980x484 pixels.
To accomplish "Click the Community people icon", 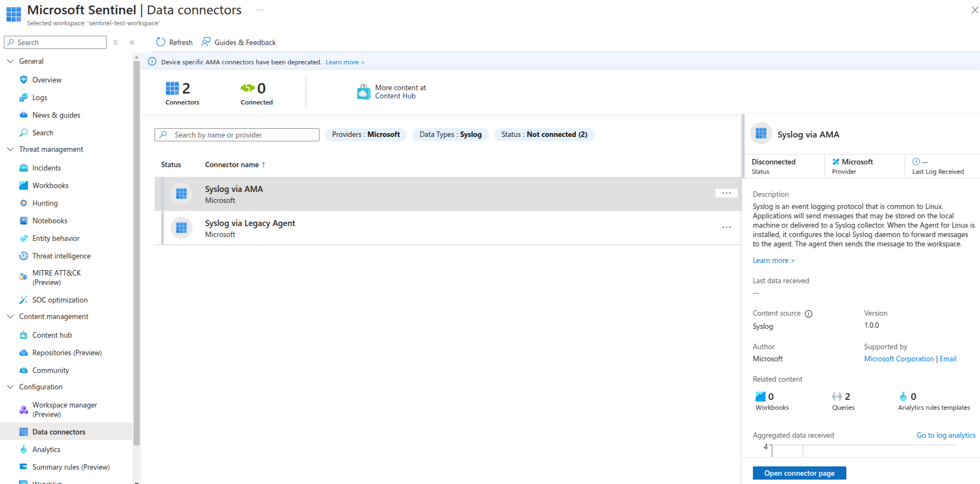I will tap(24, 370).
